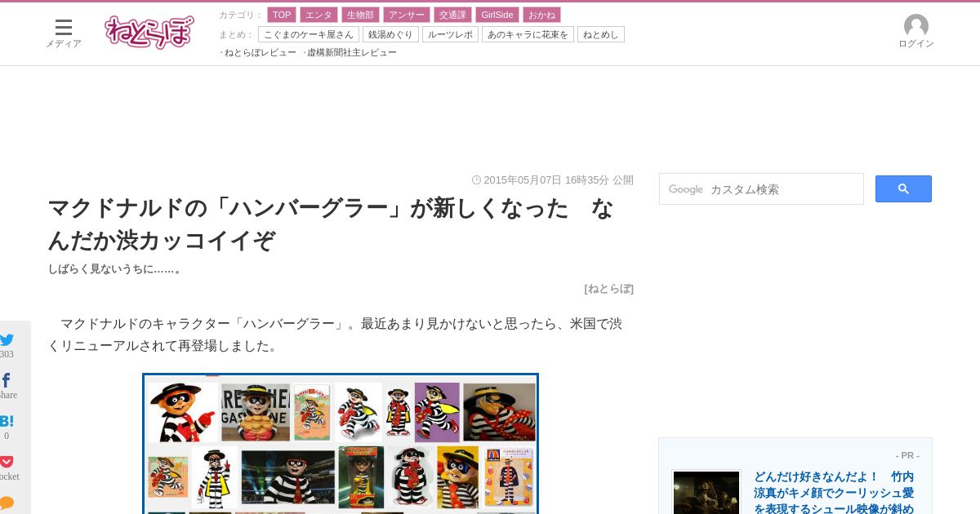Click the カテゴリ： label
Viewport: 980px width, 514px height.
(x=241, y=15)
